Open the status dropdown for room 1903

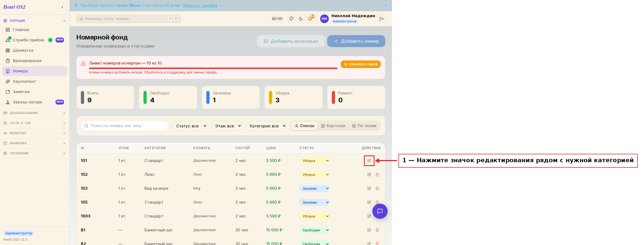coord(314,216)
